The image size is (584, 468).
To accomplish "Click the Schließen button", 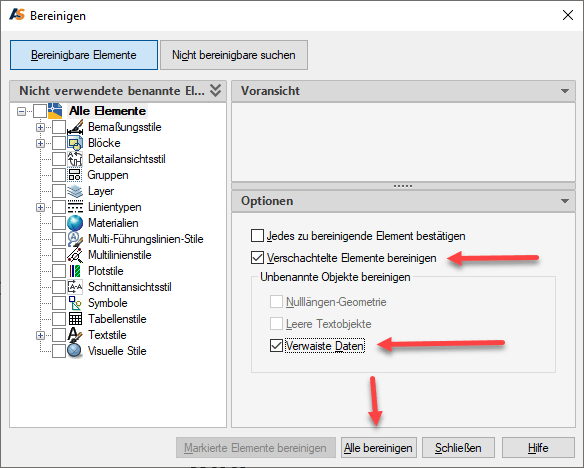I will click(x=458, y=448).
